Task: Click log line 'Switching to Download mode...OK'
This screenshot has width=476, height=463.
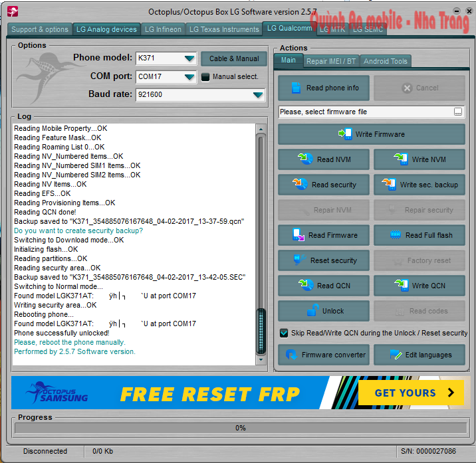Action: 69,240
